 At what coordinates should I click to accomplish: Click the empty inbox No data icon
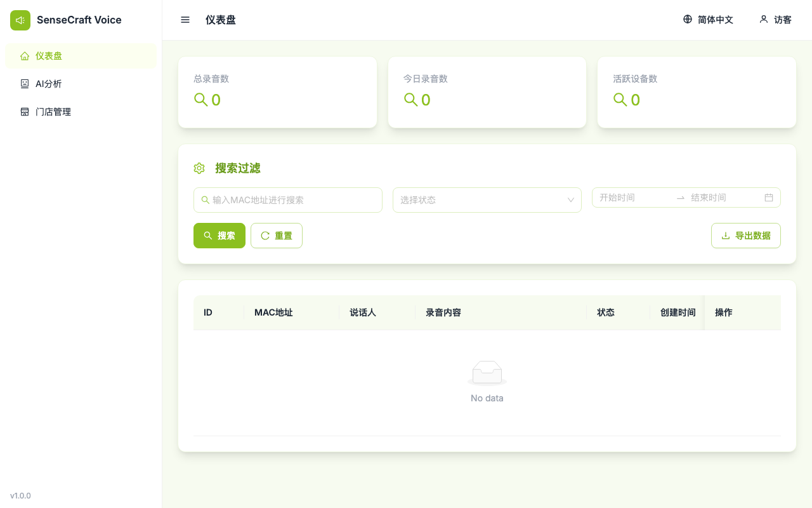(x=487, y=373)
